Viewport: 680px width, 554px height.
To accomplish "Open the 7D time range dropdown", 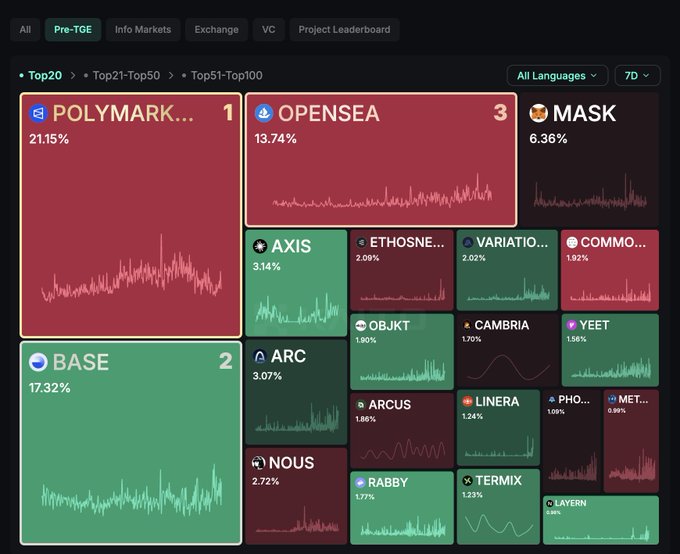I will 638,76.
